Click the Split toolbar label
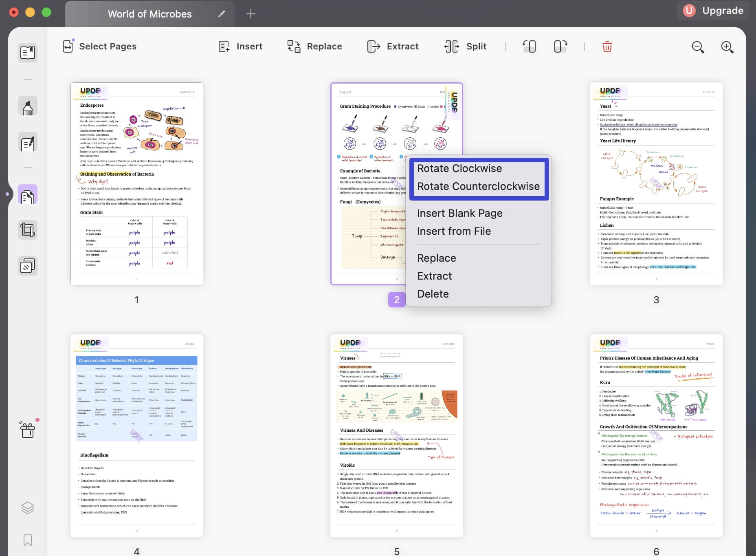Viewport: 756px width, 556px height. 476,46
